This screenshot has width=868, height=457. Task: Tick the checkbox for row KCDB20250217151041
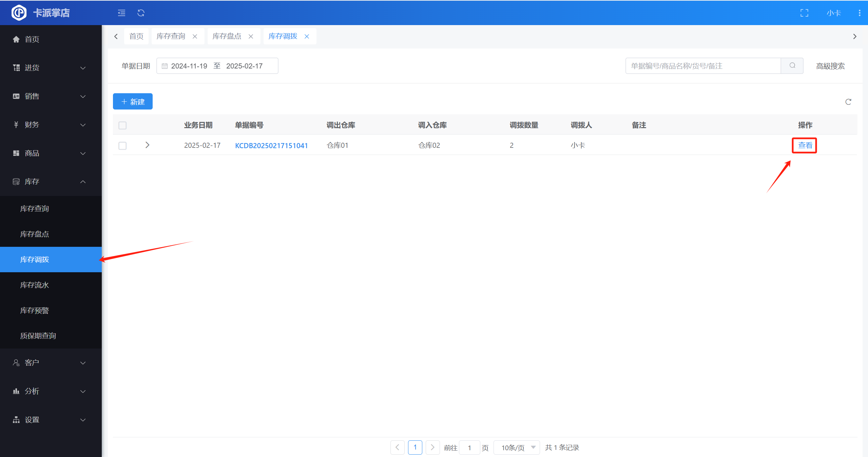point(122,146)
